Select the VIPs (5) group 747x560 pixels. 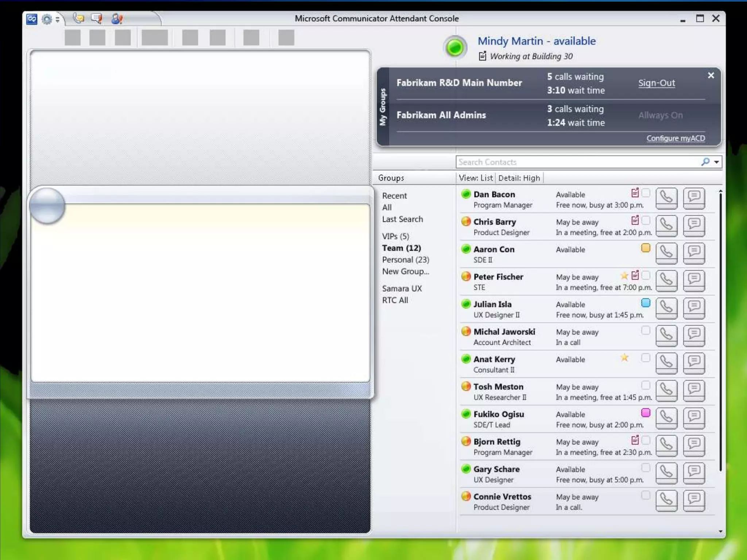pos(395,236)
